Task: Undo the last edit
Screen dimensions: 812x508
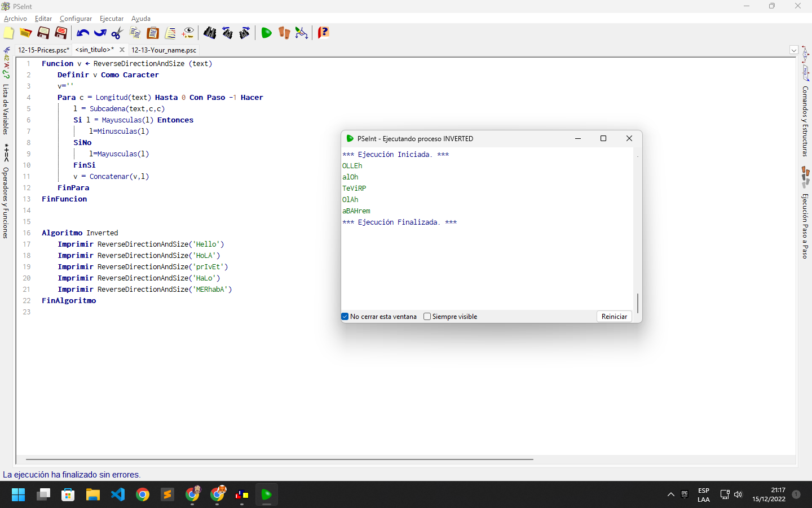Action: (82, 33)
